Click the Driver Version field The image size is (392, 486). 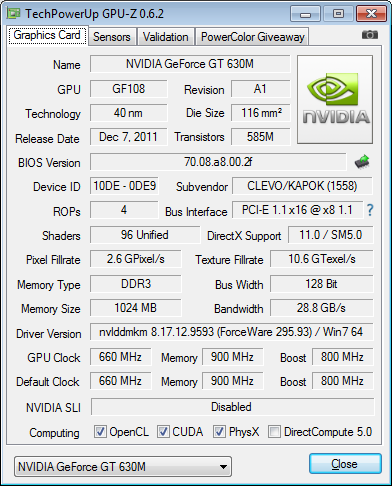point(231,332)
